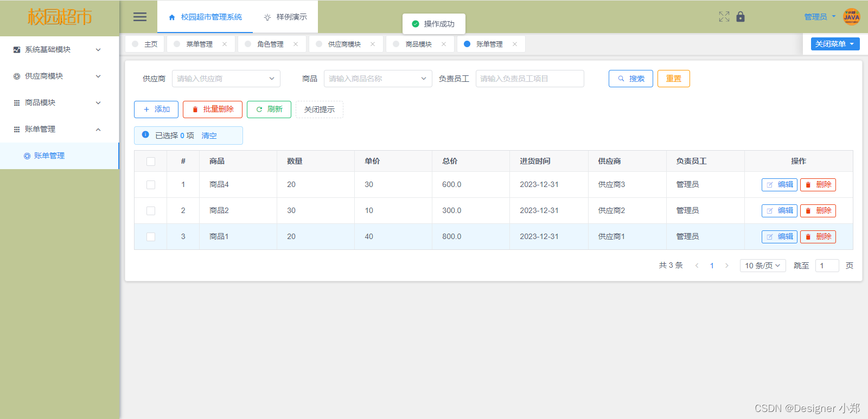This screenshot has height=419, width=868.
Task: Click the 添加 button
Action: [x=156, y=109]
